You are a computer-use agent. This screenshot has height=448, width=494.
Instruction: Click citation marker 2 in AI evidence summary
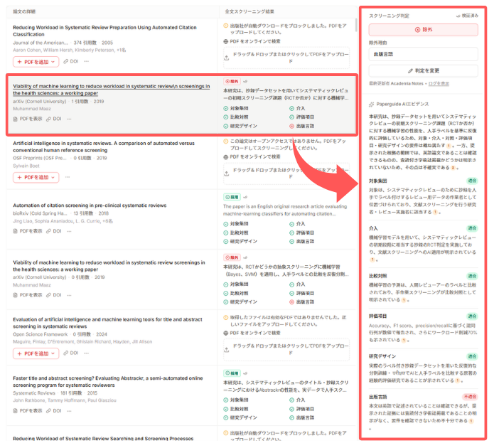click(453, 168)
